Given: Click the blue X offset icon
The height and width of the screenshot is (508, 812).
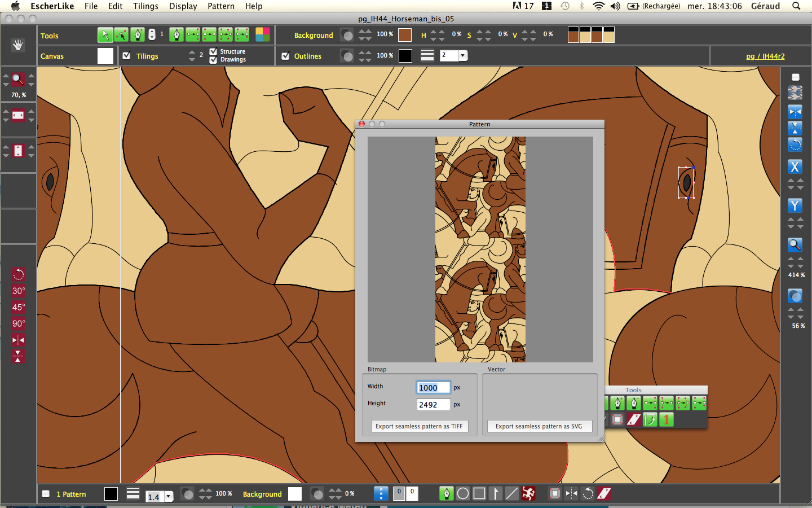Looking at the screenshot, I should click(x=795, y=167).
